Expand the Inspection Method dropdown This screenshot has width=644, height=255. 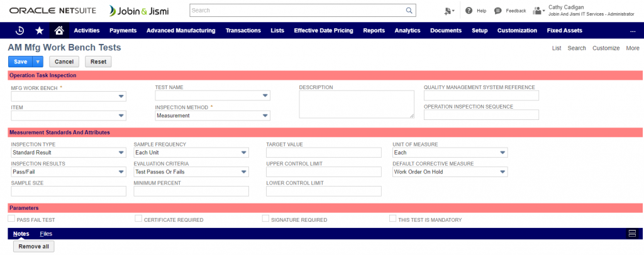pyautogui.click(x=265, y=116)
